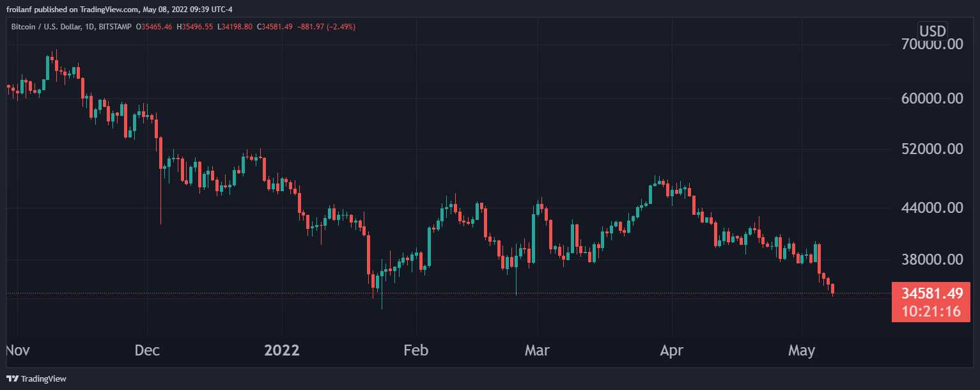Click the 60000.00 price axis label

932,98
